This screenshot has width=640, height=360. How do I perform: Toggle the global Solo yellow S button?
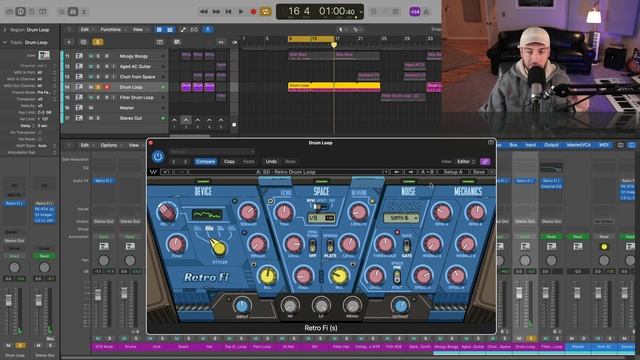(x=98, y=42)
